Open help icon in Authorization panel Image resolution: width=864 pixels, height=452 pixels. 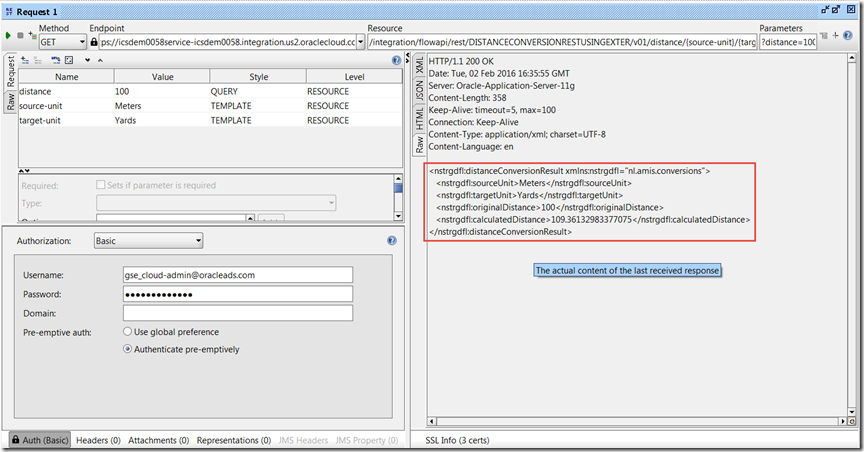click(x=392, y=241)
